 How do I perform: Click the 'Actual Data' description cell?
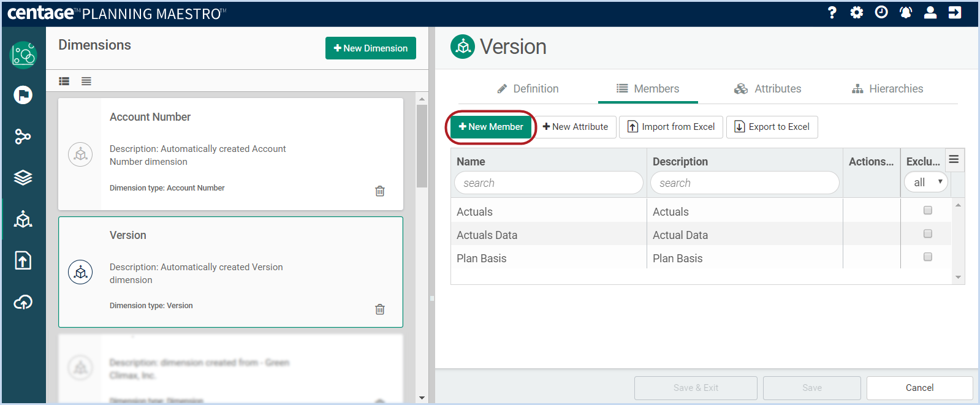[745, 235]
